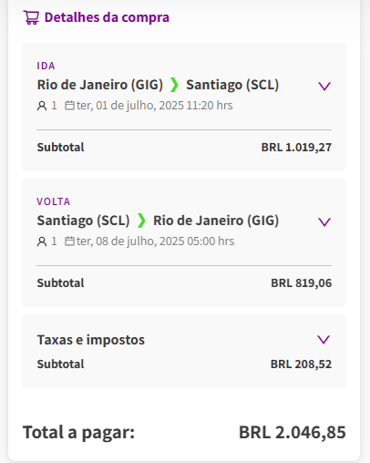Click the total amount BRL 2.046,85
370x463 pixels.
point(292,432)
